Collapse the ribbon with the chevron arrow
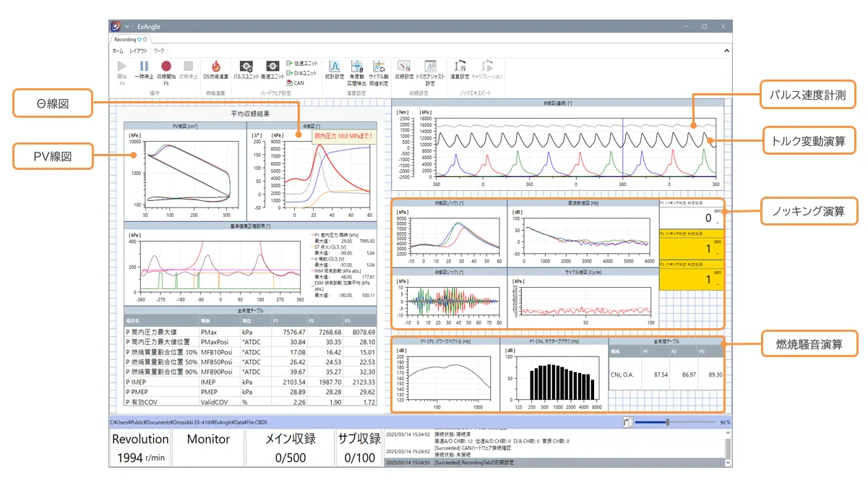The height and width of the screenshot is (480, 868). (726, 51)
